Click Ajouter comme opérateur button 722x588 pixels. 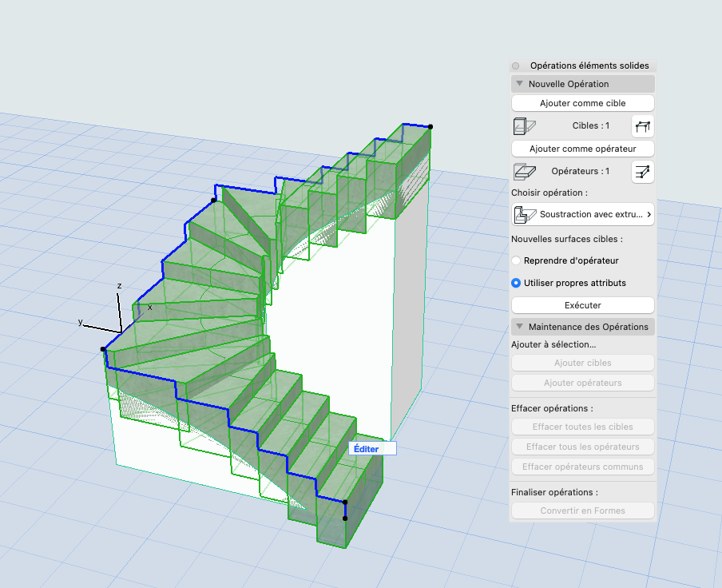pos(583,149)
